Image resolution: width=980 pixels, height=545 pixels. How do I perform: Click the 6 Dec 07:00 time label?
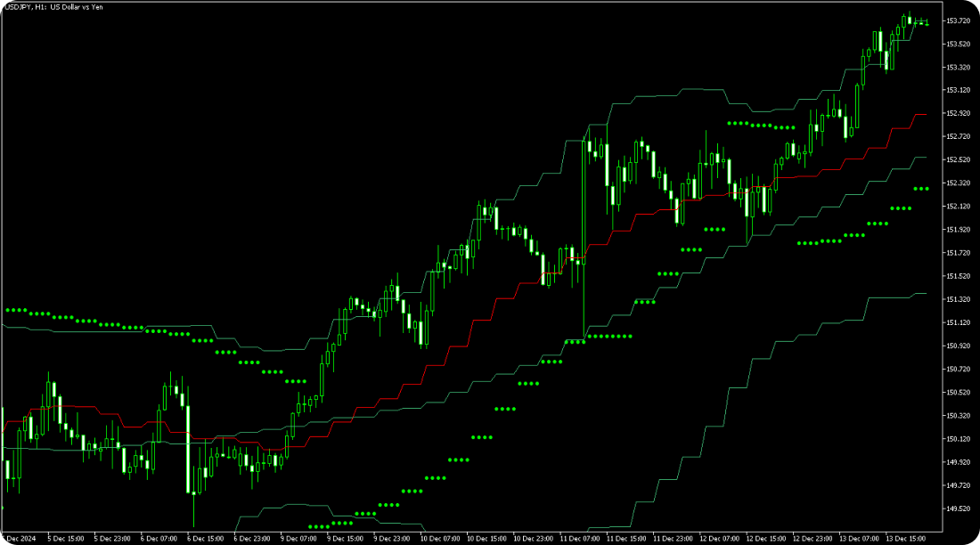pos(159,538)
